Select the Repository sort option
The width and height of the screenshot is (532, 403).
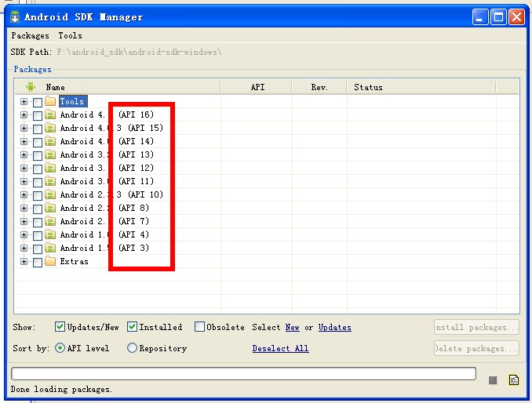tap(132, 348)
